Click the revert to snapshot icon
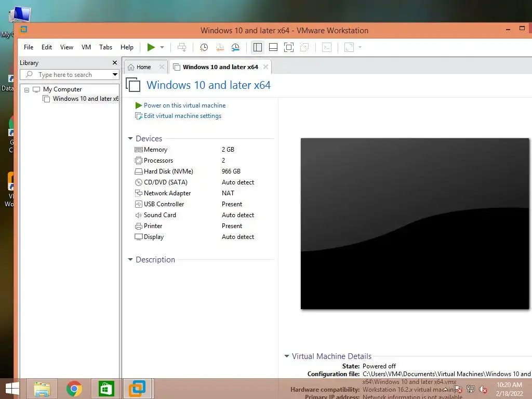This screenshot has height=399, width=532. 220,47
